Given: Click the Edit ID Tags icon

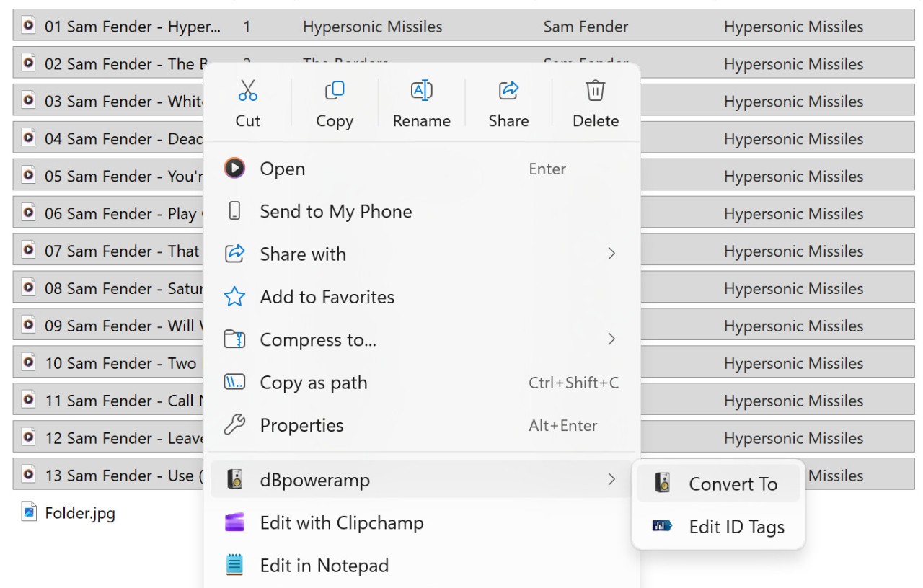Looking at the screenshot, I should click(661, 527).
